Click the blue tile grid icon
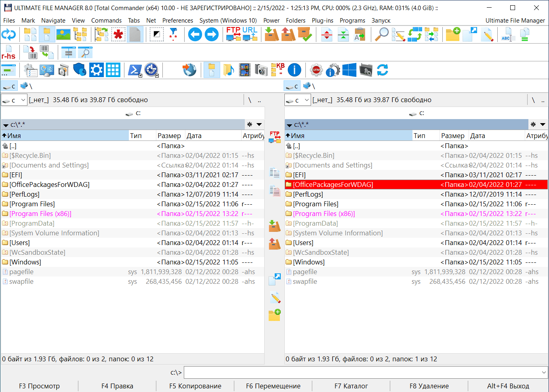Viewport: 549px width, 392px height. tap(113, 70)
